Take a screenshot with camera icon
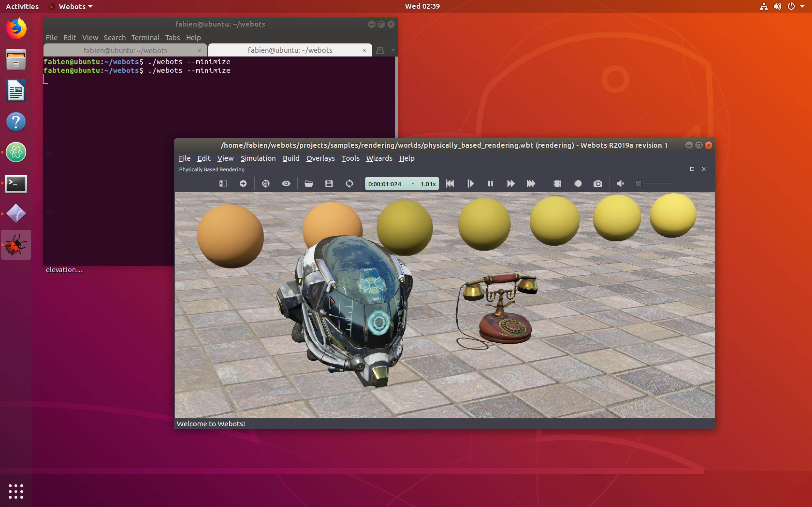The image size is (812, 507). pyautogui.click(x=598, y=183)
